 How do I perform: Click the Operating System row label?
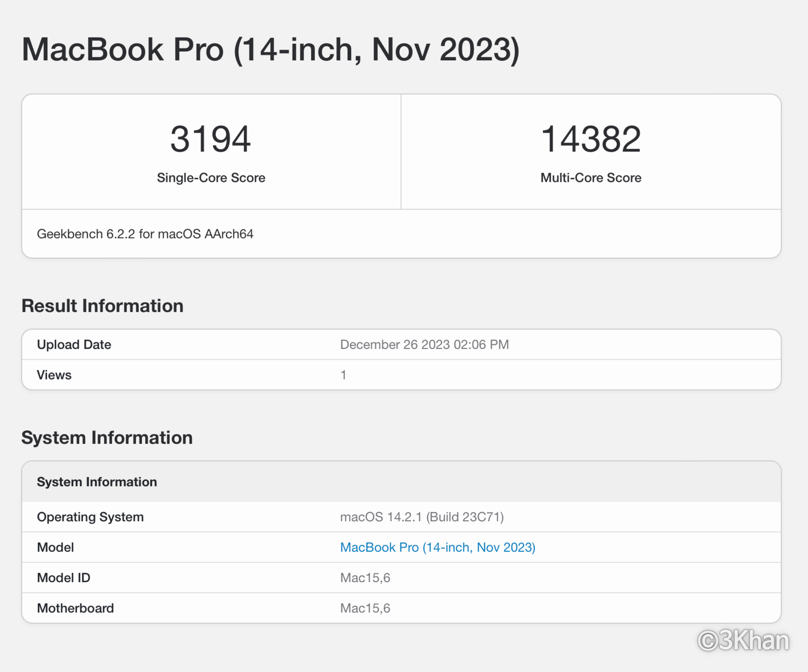90,517
